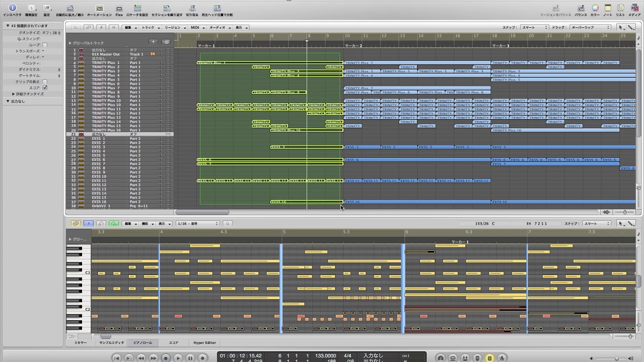Enable the ループ loop checkbox
644x362 pixels.
point(45,45)
